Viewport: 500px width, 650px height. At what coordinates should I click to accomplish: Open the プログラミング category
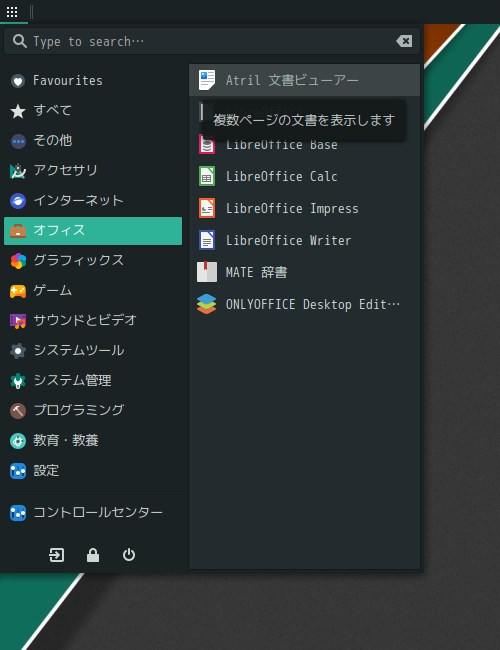click(x=93, y=410)
